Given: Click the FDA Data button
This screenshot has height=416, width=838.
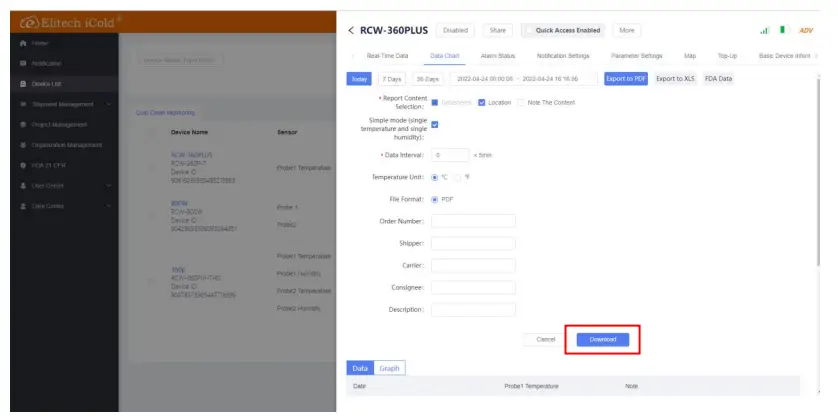Looking at the screenshot, I should click(x=718, y=79).
